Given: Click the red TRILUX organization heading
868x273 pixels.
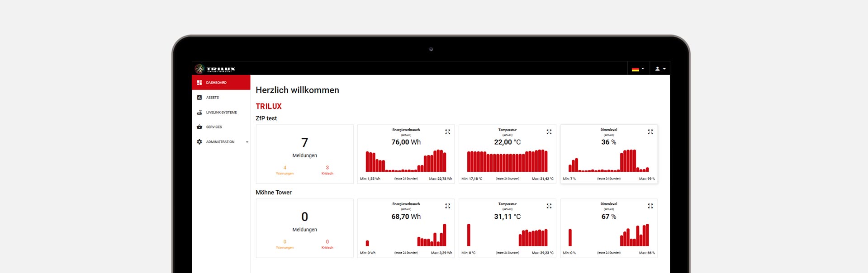Looking at the screenshot, I should point(269,106).
